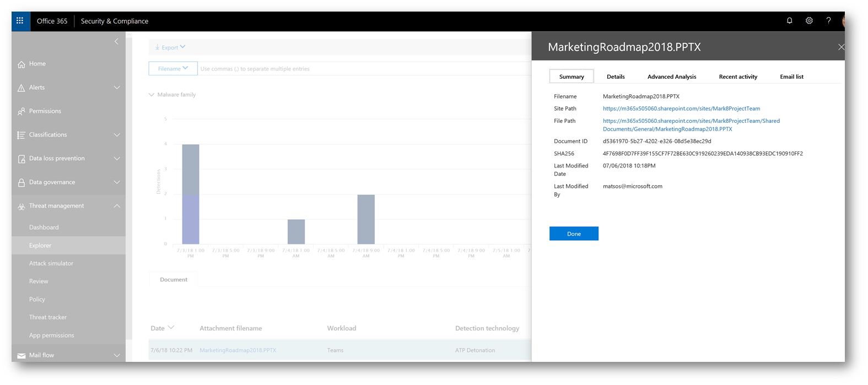Click the ATP Detonation cell
868x385 pixels.
click(475, 350)
